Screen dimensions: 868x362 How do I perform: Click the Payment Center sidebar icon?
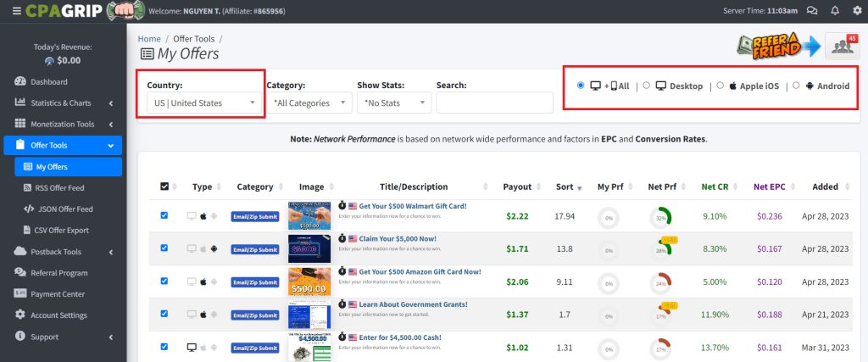20,294
